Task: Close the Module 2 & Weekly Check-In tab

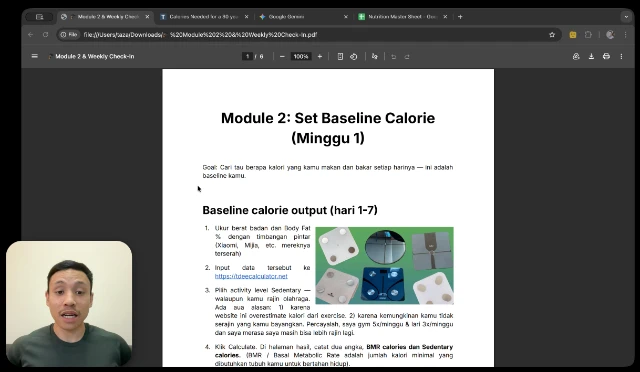Action: tap(147, 17)
